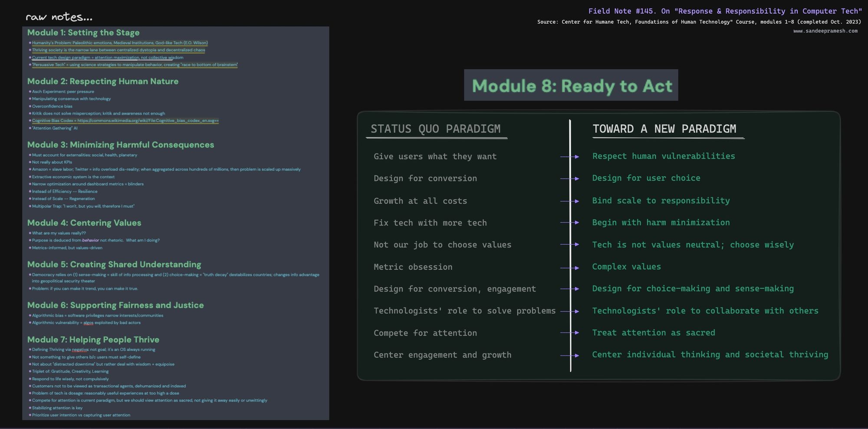Image resolution: width=868 pixels, height=429 pixels.
Task: Click the "Module 8: Ready to Act" title box
Action: pyautogui.click(x=571, y=86)
